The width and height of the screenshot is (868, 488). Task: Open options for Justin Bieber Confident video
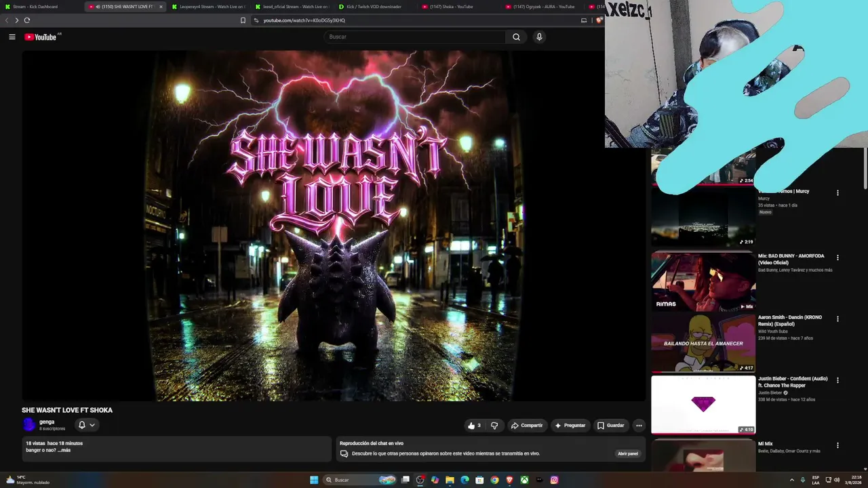point(837,380)
